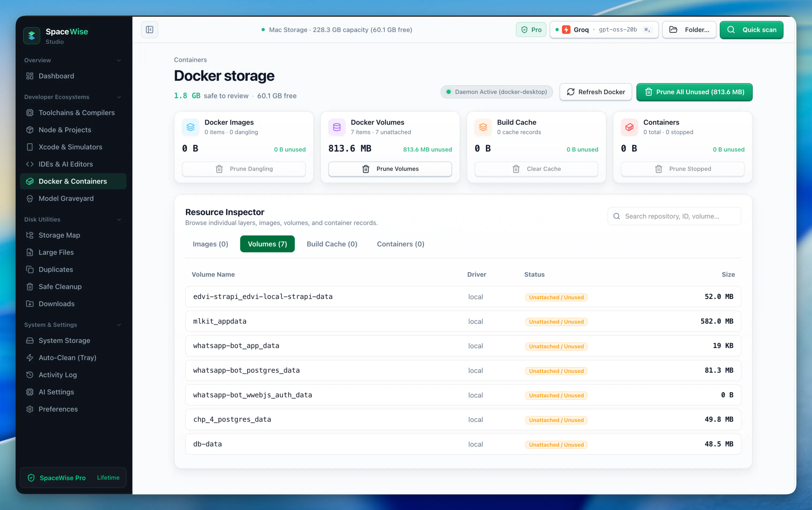Switch to Build Cache (0) tab

[x=332, y=244]
